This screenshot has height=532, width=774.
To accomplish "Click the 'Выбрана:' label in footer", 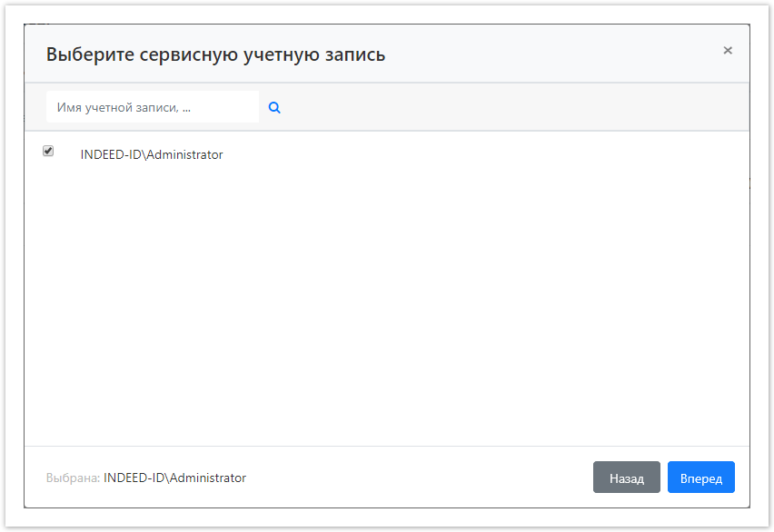I will (73, 478).
